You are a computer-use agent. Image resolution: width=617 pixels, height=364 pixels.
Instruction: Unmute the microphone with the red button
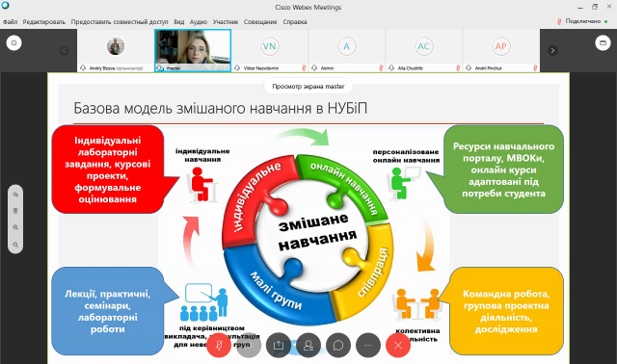(x=219, y=345)
